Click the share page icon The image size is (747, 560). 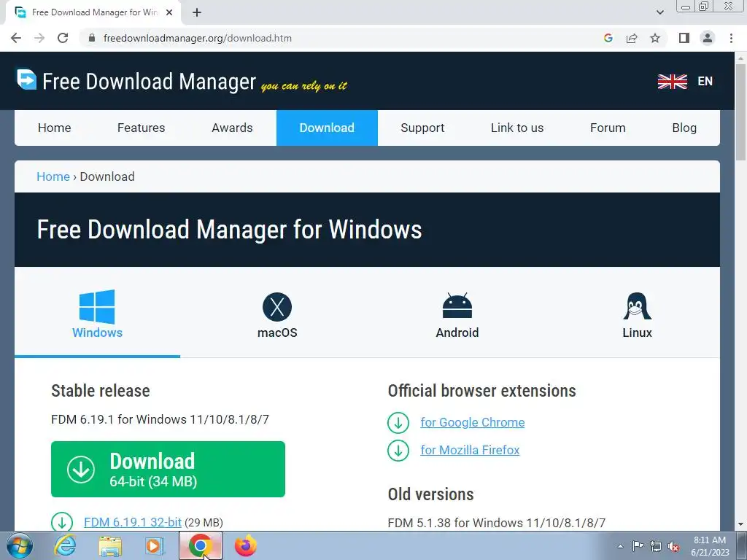coord(632,38)
